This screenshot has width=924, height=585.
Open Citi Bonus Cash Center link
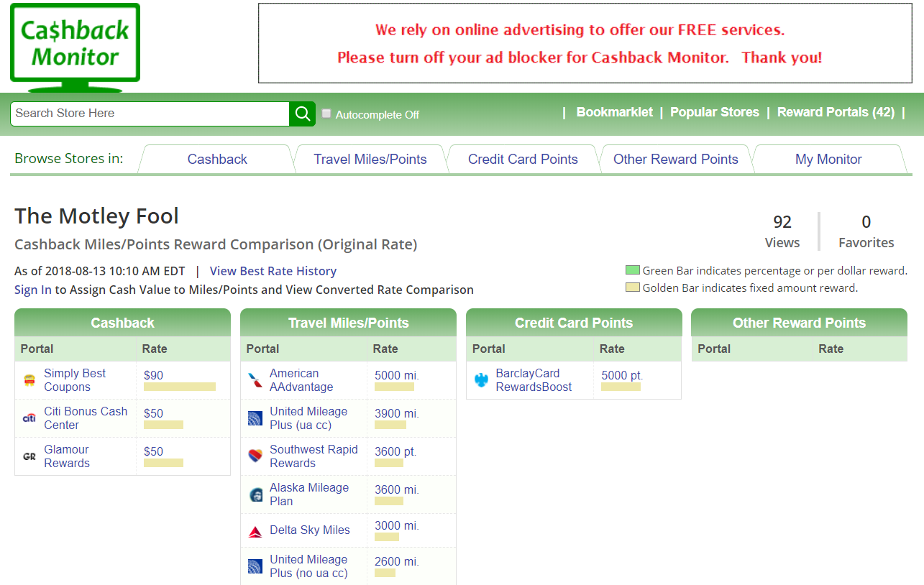[x=86, y=418]
